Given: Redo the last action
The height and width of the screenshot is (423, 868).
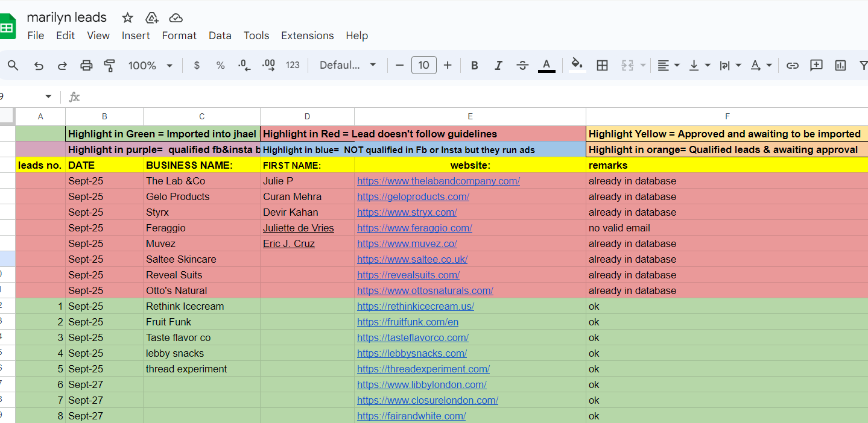Looking at the screenshot, I should pyautogui.click(x=62, y=65).
